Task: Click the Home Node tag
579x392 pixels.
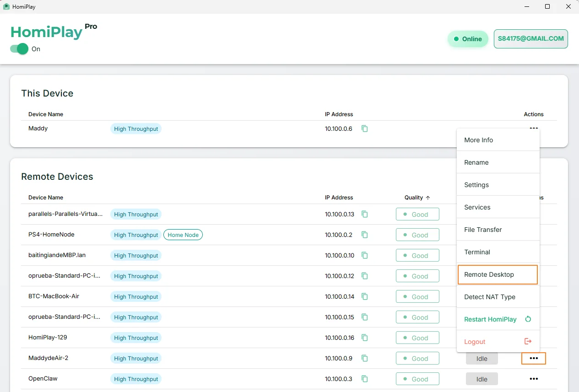Action: pyautogui.click(x=183, y=235)
